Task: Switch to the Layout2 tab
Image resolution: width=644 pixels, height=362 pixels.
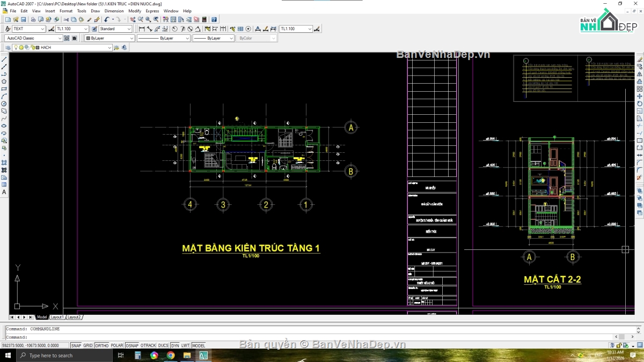Action: (x=74, y=317)
